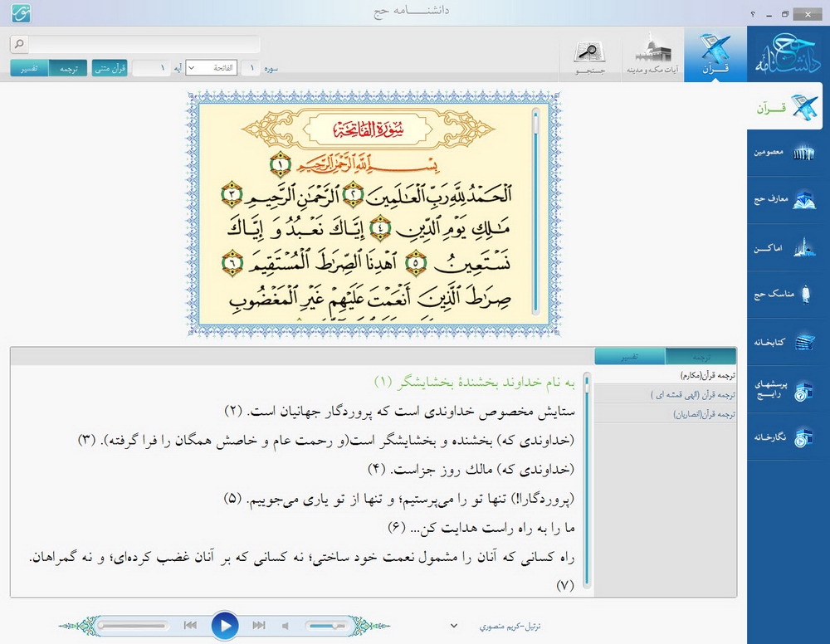Click the app logo icon in title bar
Image resolution: width=830 pixels, height=644 pixels.
[22, 12]
